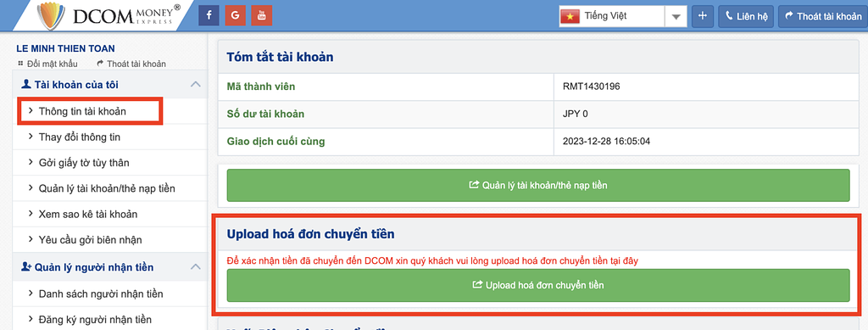Open Gởi giấy tờ tùy thân item

coord(109,163)
